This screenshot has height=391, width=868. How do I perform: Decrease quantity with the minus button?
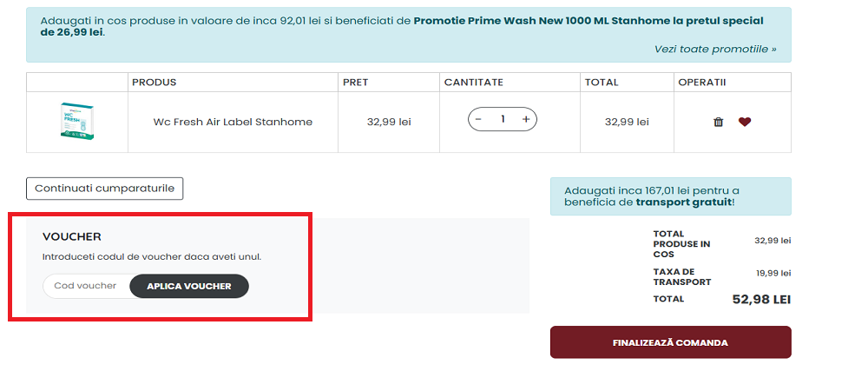[x=479, y=119]
